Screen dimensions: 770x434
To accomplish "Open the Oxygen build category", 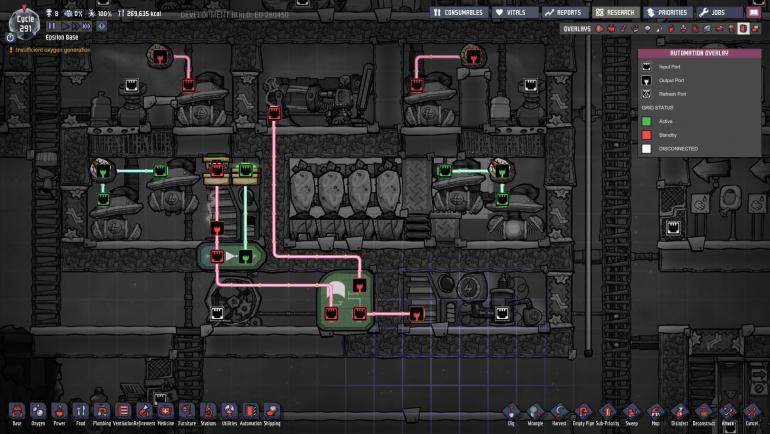I will point(38,411).
